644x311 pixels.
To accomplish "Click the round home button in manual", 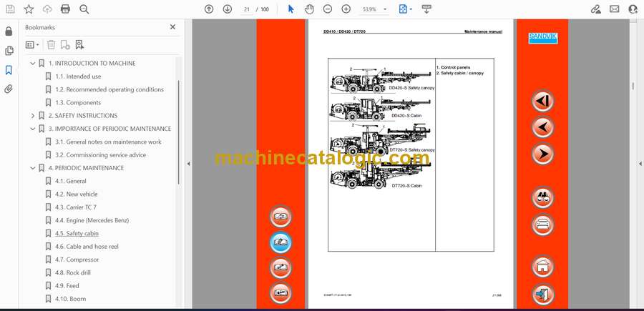I will pos(542,266).
